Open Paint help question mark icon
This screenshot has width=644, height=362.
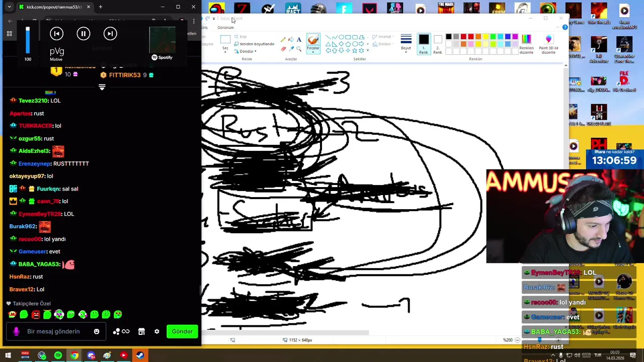click(565, 27)
